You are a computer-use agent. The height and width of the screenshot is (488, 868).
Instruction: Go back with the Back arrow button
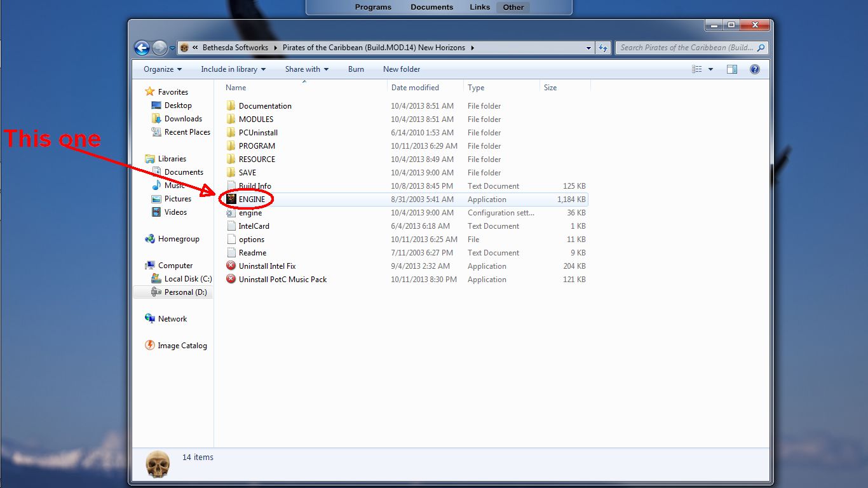142,48
